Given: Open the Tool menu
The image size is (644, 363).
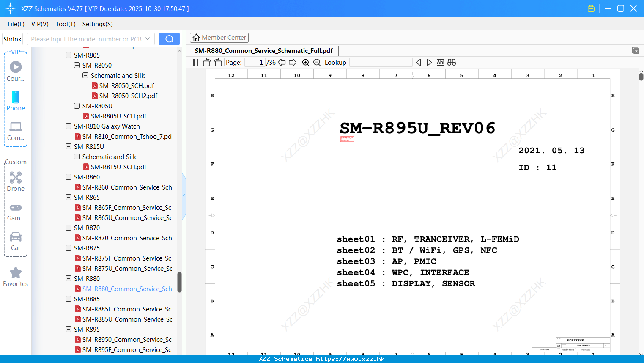Looking at the screenshot, I should 65,24.
